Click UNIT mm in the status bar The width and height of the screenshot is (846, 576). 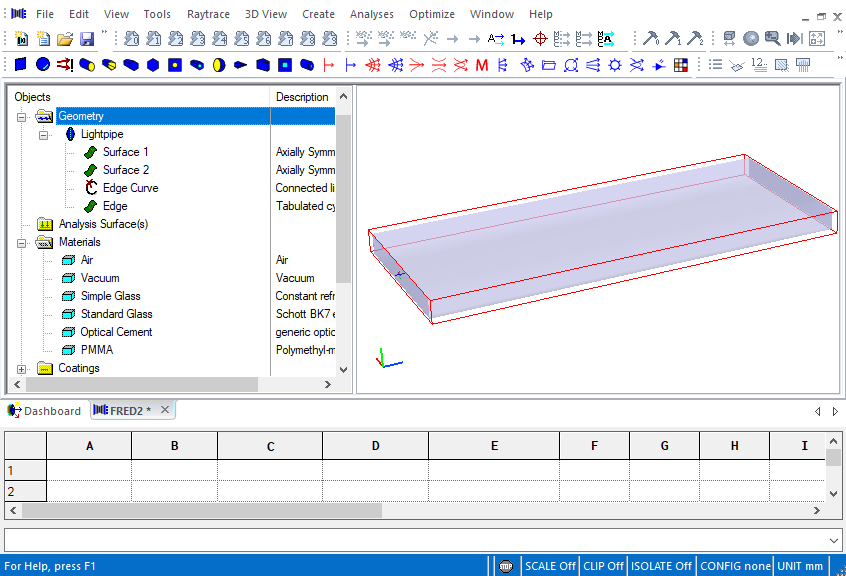800,566
